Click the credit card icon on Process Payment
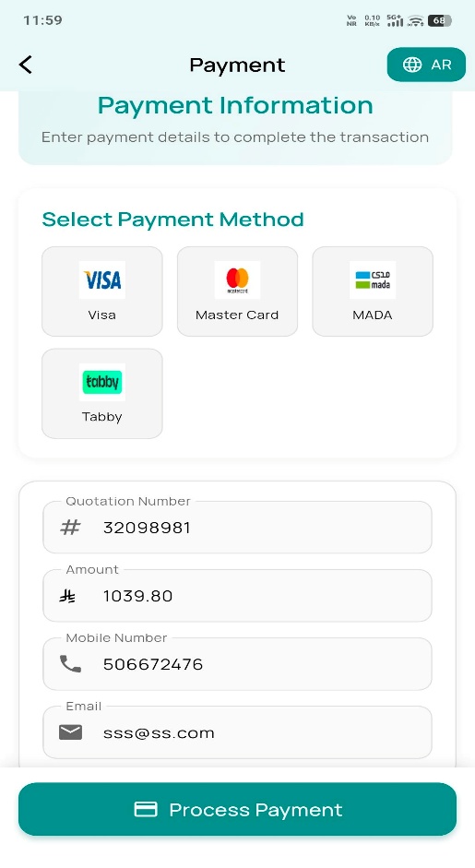The image size is (475, 868). tap(146, 809)
